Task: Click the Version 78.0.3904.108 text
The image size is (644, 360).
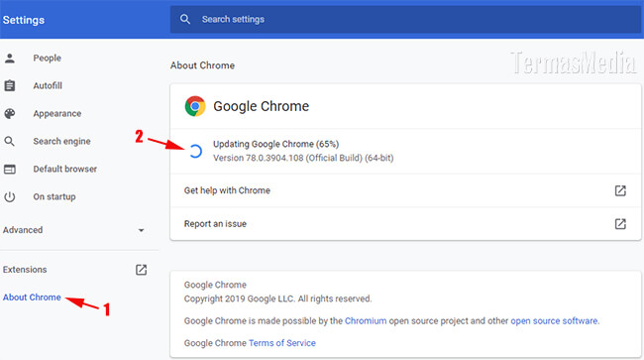Action: click(x=303, y=159)
